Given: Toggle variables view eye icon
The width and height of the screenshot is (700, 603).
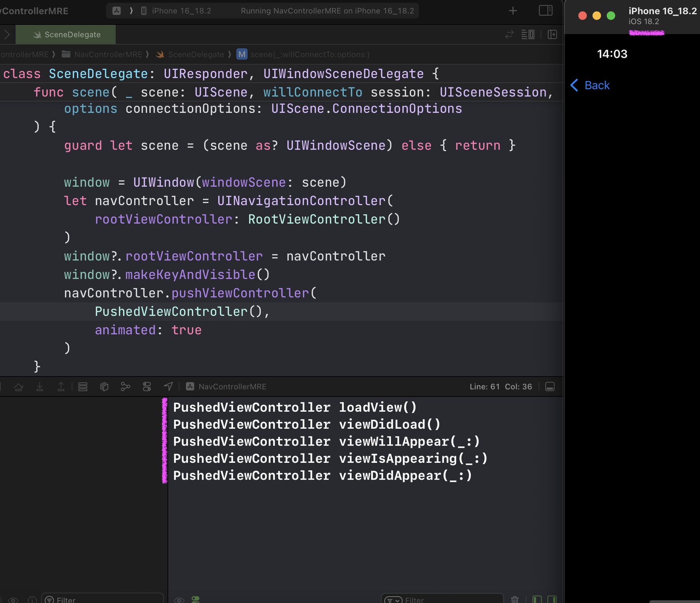Looking at the screenshot, I should tap(13, 600).
